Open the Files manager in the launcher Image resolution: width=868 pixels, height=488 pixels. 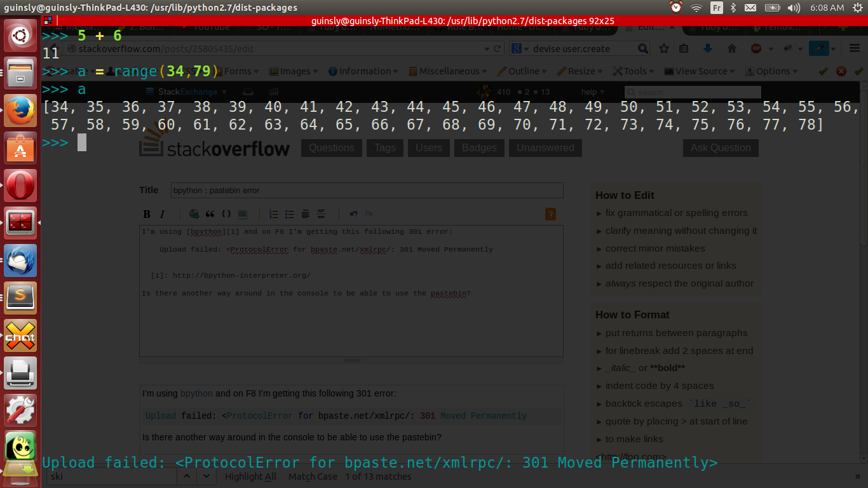pyautogui.click(x=20, y=73)
